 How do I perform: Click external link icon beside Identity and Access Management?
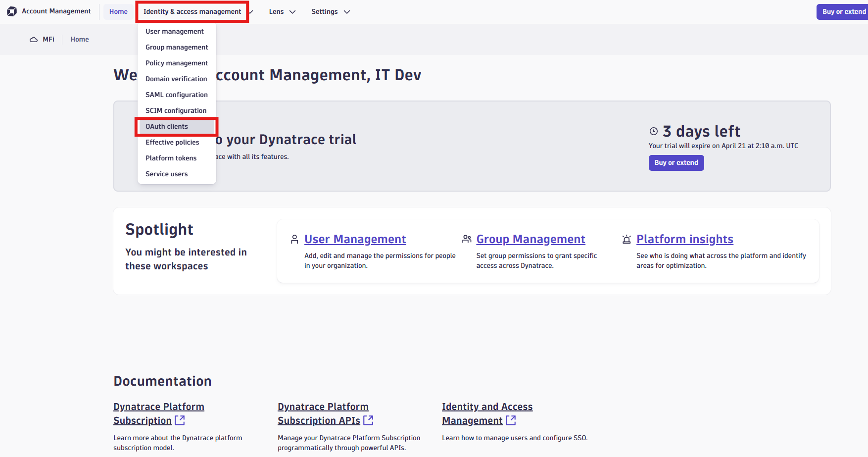pos(511,420)
